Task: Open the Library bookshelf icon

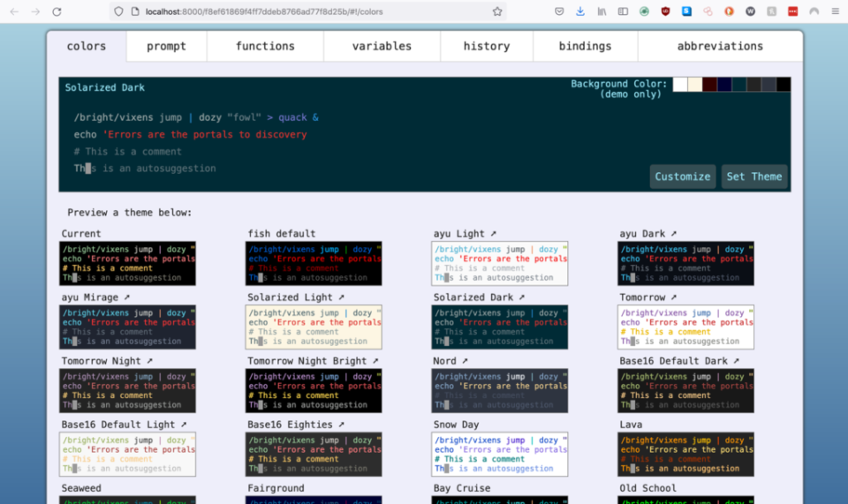Action: [602, 11]
